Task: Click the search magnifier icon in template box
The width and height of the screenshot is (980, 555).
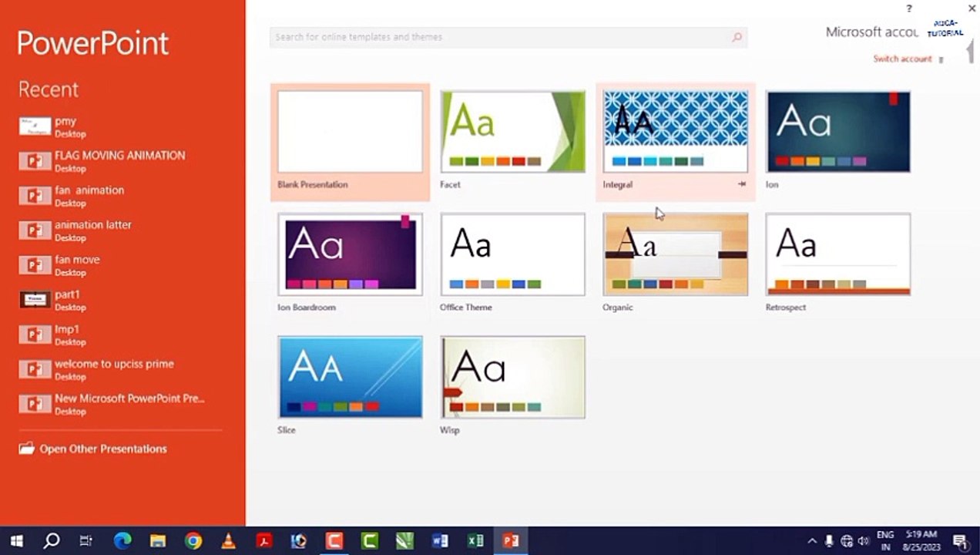Action: point(737,37)
